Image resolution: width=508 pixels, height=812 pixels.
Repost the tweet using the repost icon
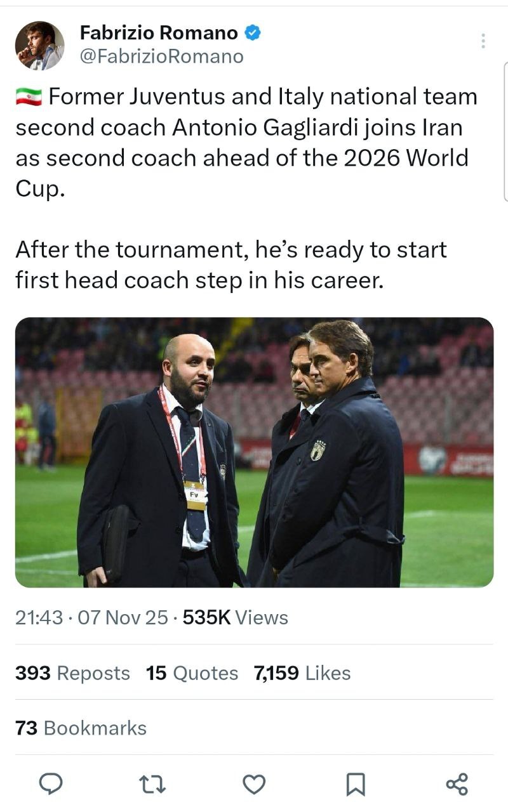point(152,785)
